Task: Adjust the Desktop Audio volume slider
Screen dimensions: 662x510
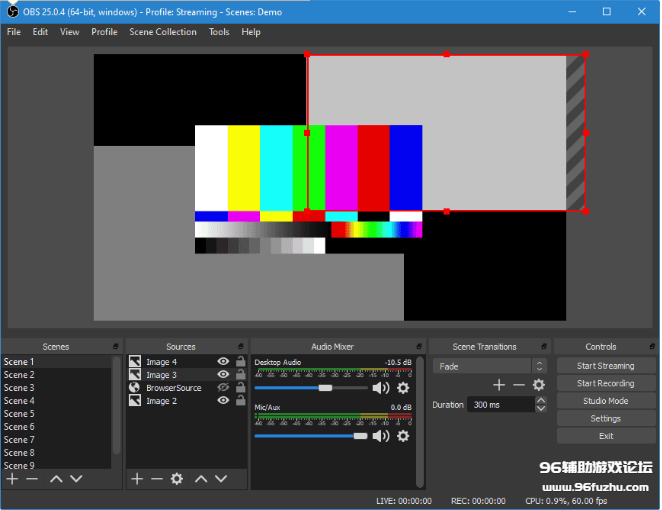Action: [325, 388]
